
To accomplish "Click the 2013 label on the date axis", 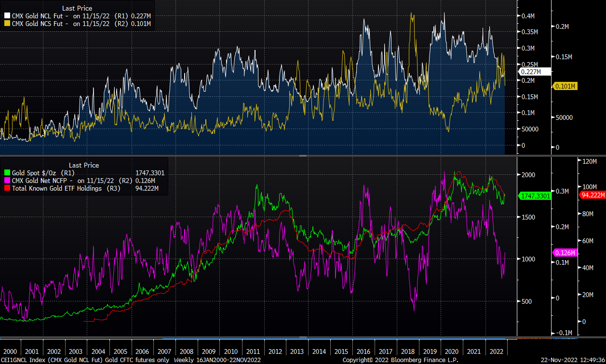I will (x=296, y=352).
